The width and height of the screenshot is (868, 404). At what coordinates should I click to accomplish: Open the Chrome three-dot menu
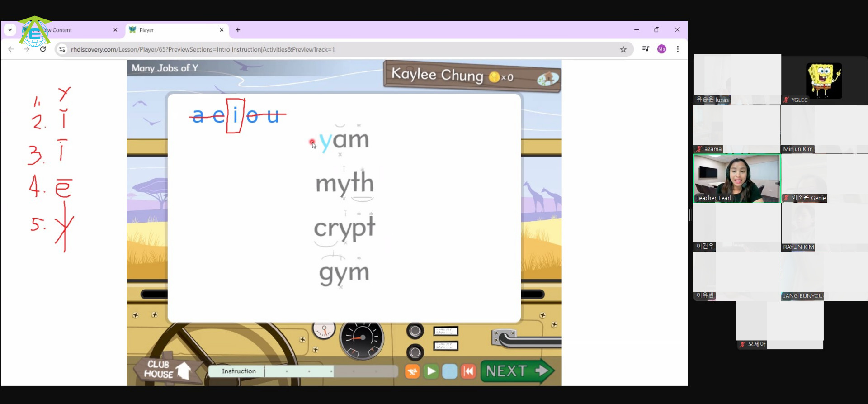678,49
